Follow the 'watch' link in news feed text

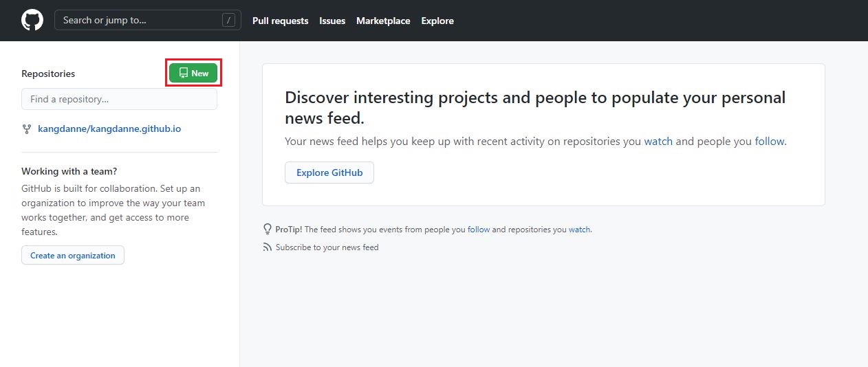(658, 142)
